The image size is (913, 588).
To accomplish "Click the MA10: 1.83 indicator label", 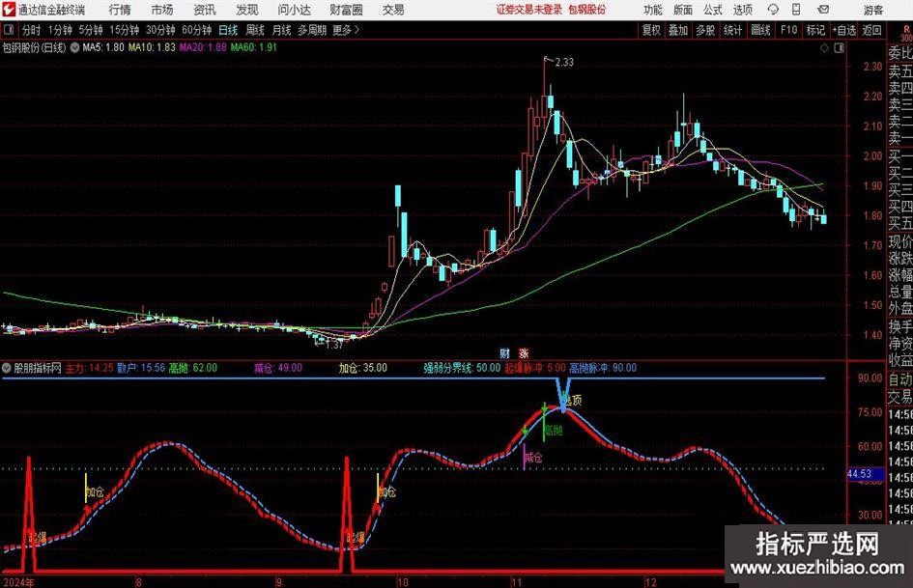I will click(x=152, y=47).
